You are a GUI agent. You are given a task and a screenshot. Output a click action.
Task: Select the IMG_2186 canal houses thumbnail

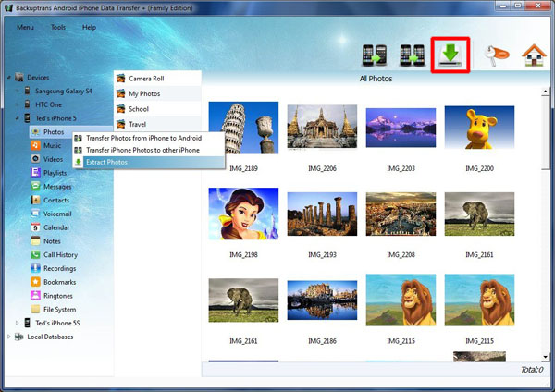pos(322,300)
